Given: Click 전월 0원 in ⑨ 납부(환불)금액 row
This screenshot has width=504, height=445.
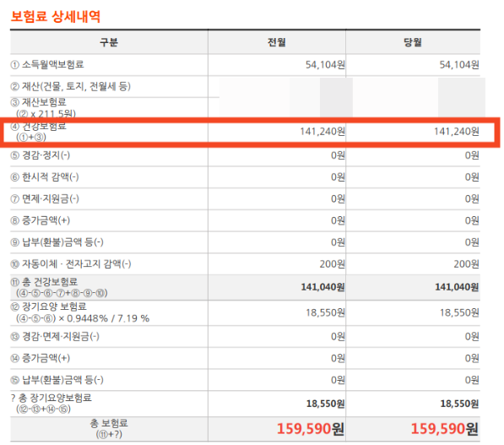Looking at the screenshot, I should tap(338, 242).
